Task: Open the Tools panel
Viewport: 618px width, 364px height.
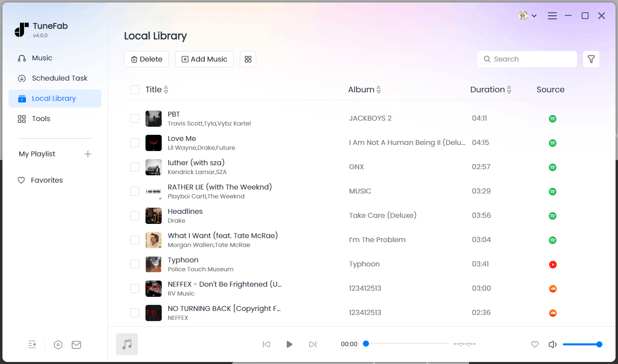Action: tap(41, 118)
